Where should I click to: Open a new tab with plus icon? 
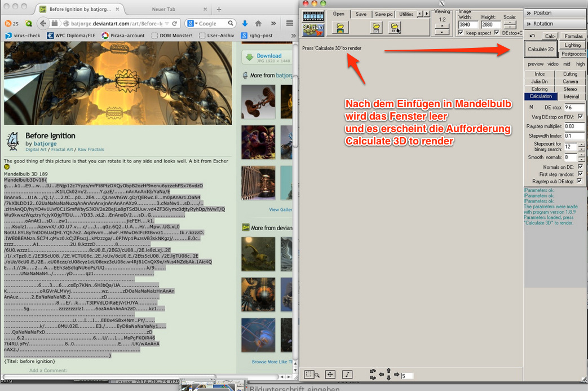pos(219,9)
